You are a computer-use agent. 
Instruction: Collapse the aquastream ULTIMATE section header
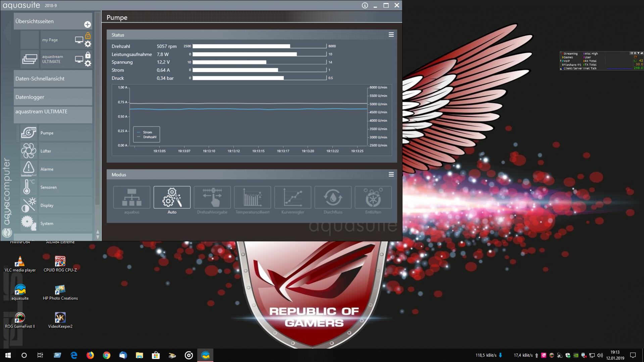53,115
